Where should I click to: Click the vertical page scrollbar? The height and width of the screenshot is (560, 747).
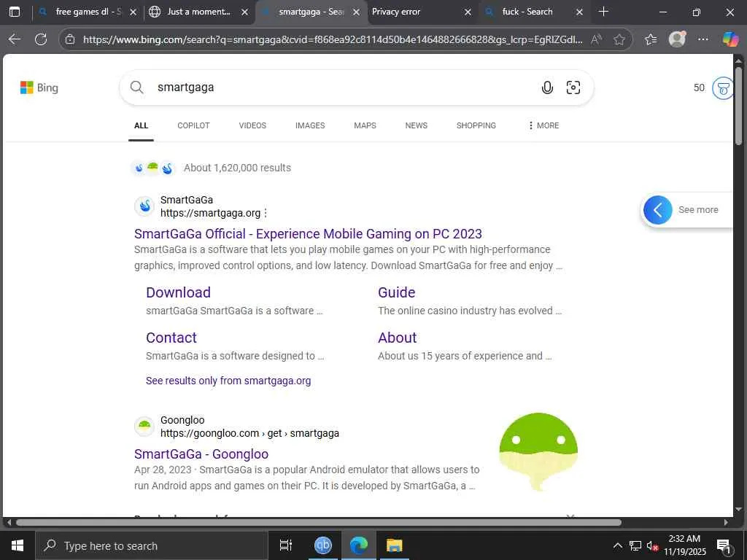tap(738, 106)
